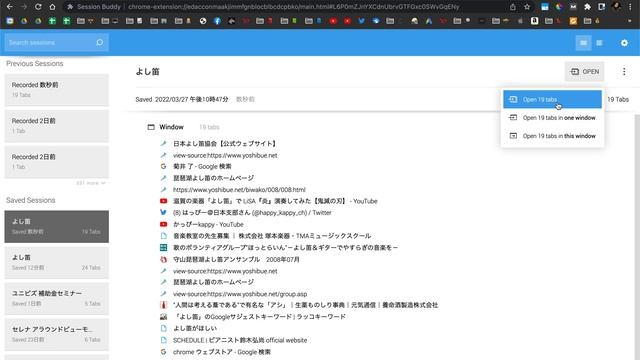Switch to compact view icon
Image resolution: width=640 pixels, height=360 pixels.
(599, 42)
